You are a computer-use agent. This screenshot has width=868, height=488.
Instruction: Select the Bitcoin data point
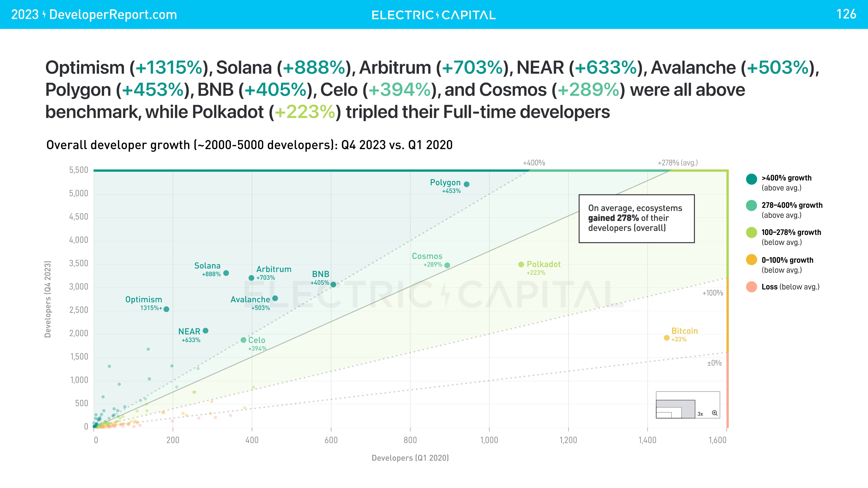pyautogui.click(x=666, y=337)
